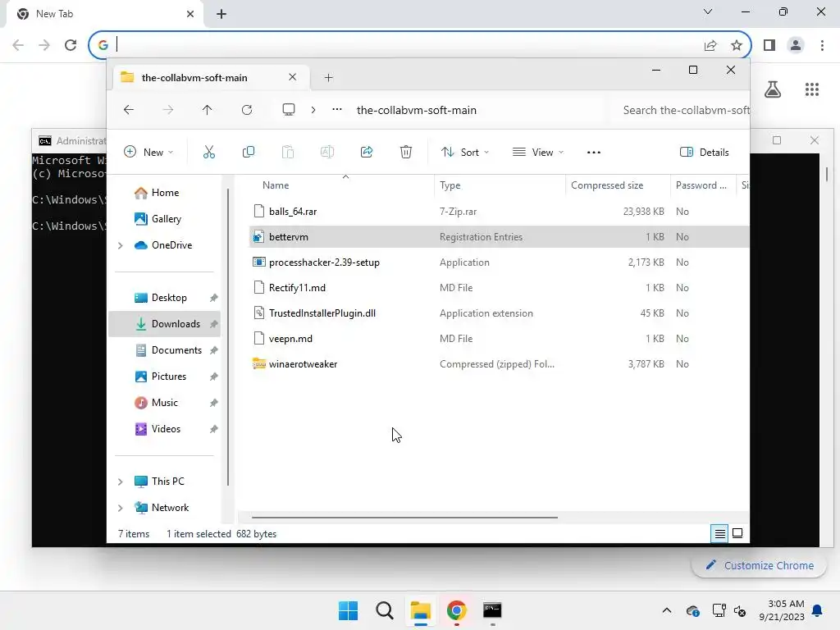
Task: Select the veepn.md file
Action: coord(290,339)
